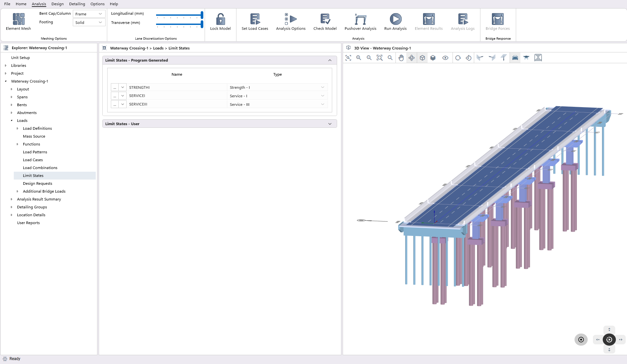Toggle the eye visibility icon in 3D view
The height and width of the screenshot is (364, 627).
[x=445, y=58]
